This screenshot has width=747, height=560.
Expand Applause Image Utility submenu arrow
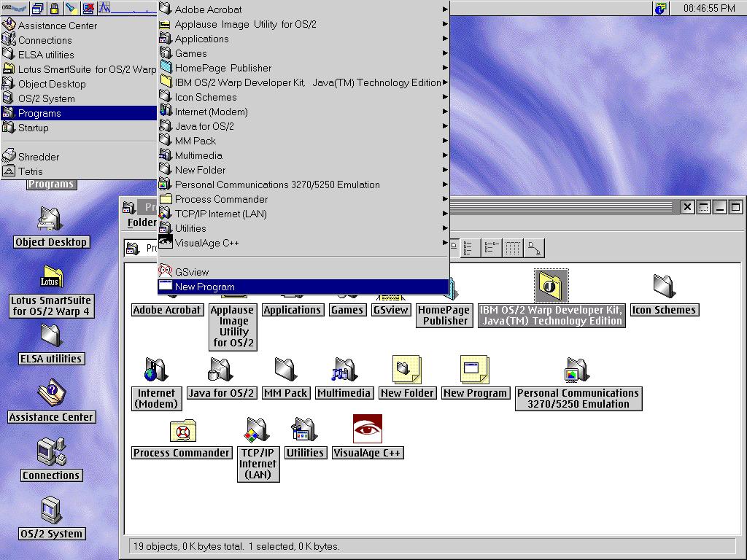tap(445, 24)
